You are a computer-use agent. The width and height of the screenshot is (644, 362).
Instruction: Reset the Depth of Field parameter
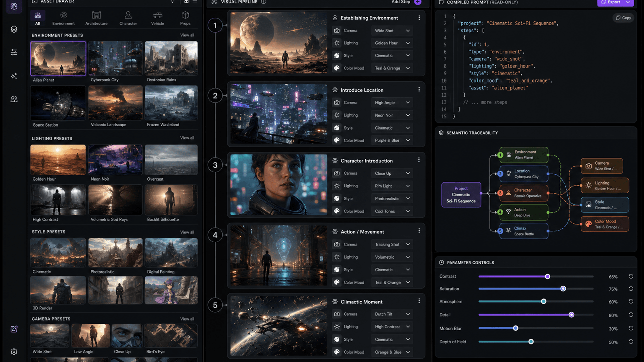pyautogui.click(x=631, y=342)
